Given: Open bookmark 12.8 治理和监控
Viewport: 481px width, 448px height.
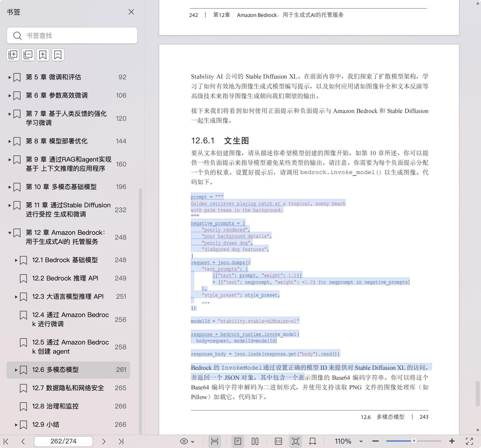Looking at the screenshot, I should tap(55, 406).
